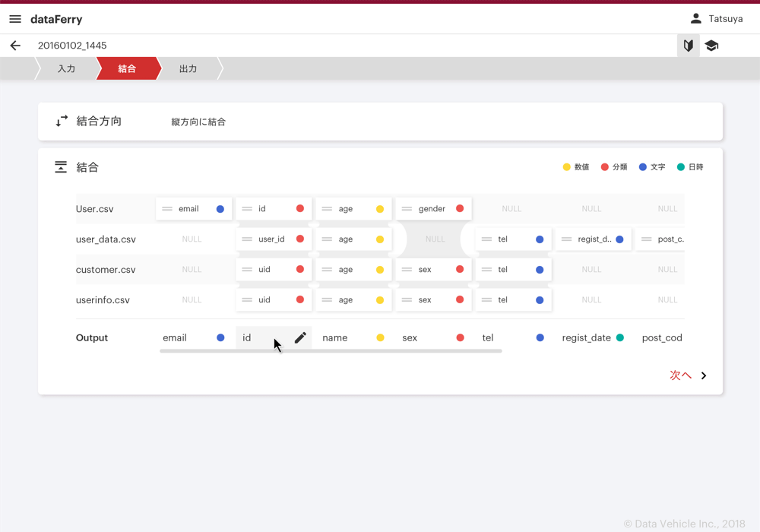Grab the user_id drag handle
Screen dimensions: 760x532
point(247,239)
